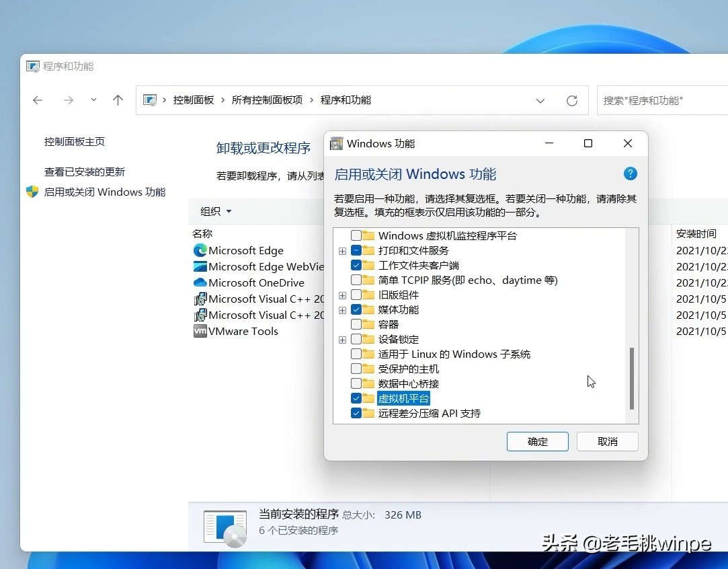Click the Refresh icon in address bar

coord(572,100)
